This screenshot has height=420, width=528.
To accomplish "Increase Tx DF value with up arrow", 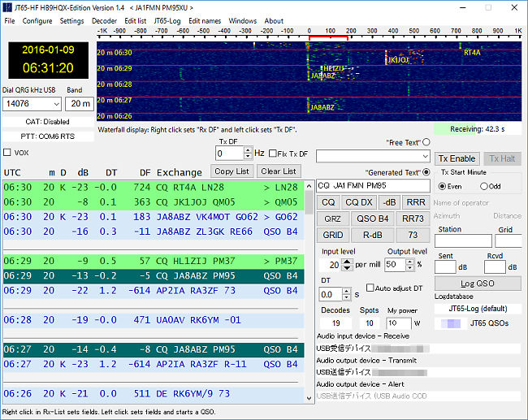I will pyautogui.click(x=248, y=150).
